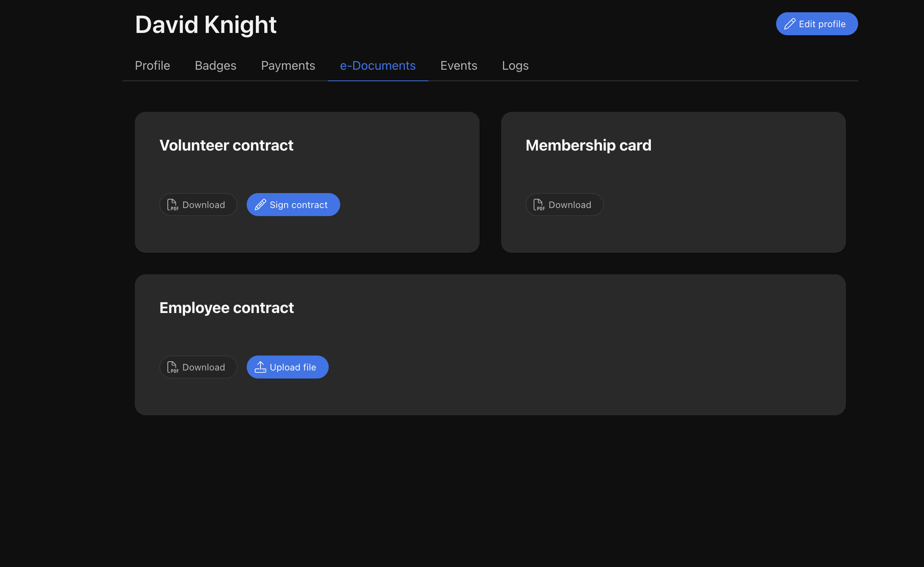Click PDF icon in Volunteer contract card
Viewport: 924px width, 567px height.
[x=172, y=205]
